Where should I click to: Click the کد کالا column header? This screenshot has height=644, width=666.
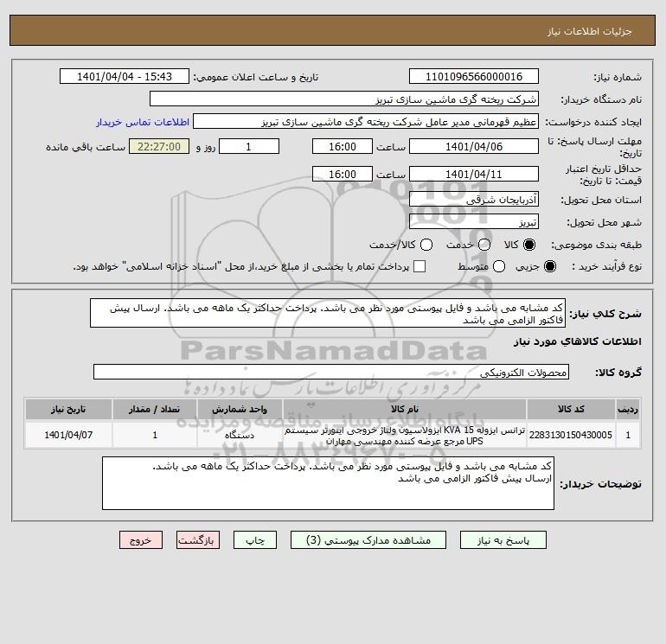tap(571, 409)
